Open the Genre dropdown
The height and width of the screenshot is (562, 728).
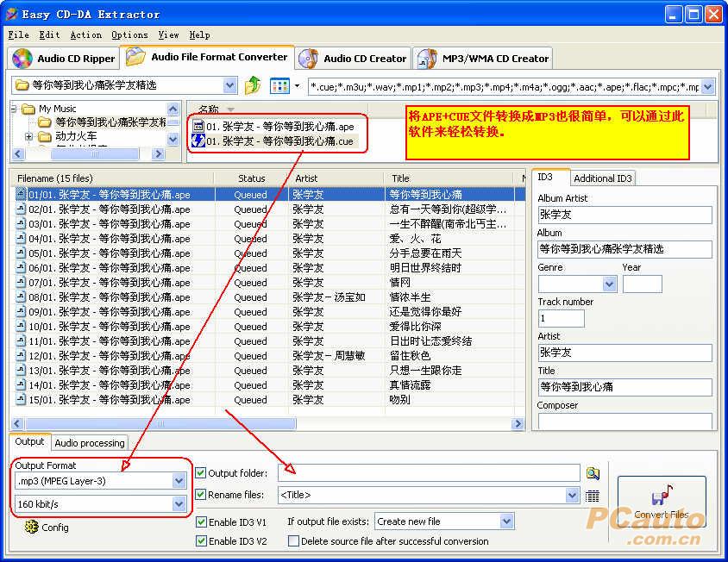[610, 284]
